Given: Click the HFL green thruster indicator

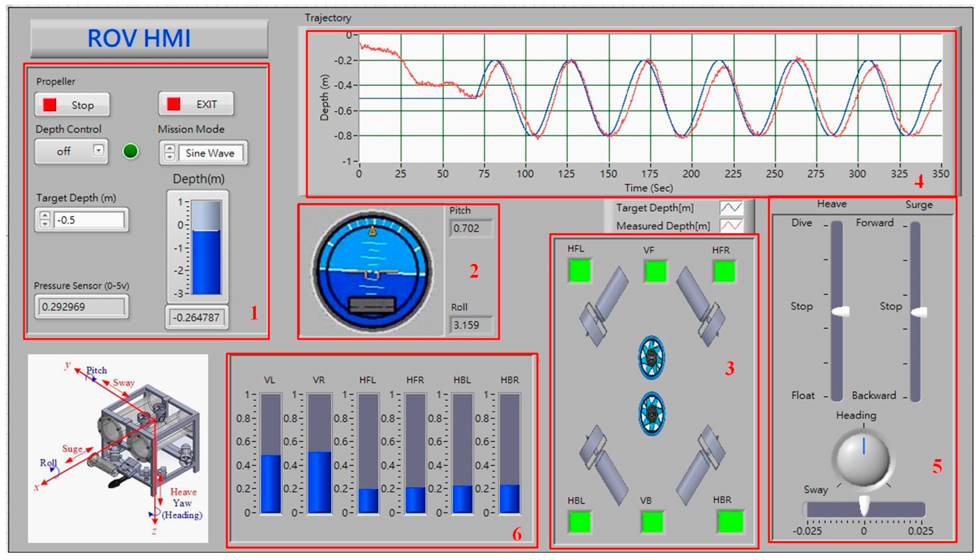Looking at the screenshot, I should 579,271.
